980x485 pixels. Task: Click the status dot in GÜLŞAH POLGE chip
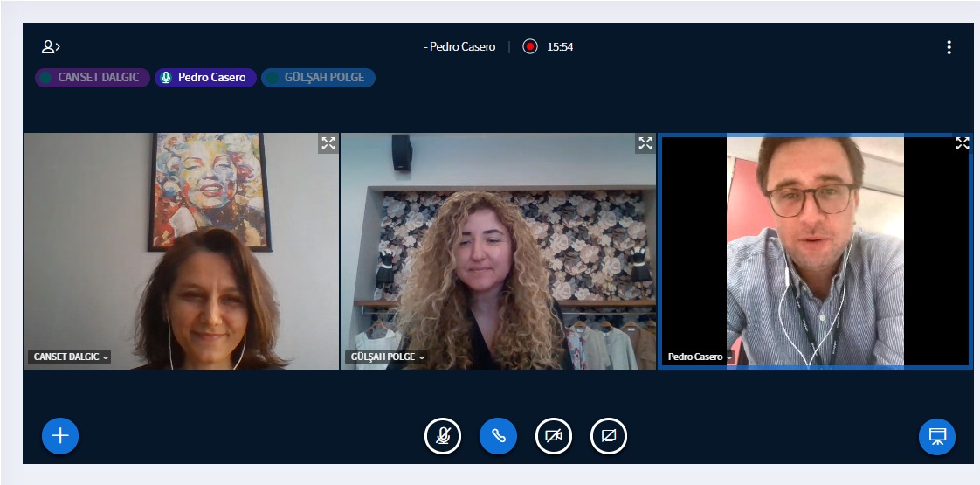pyautogui.click(x=272, y=78)
